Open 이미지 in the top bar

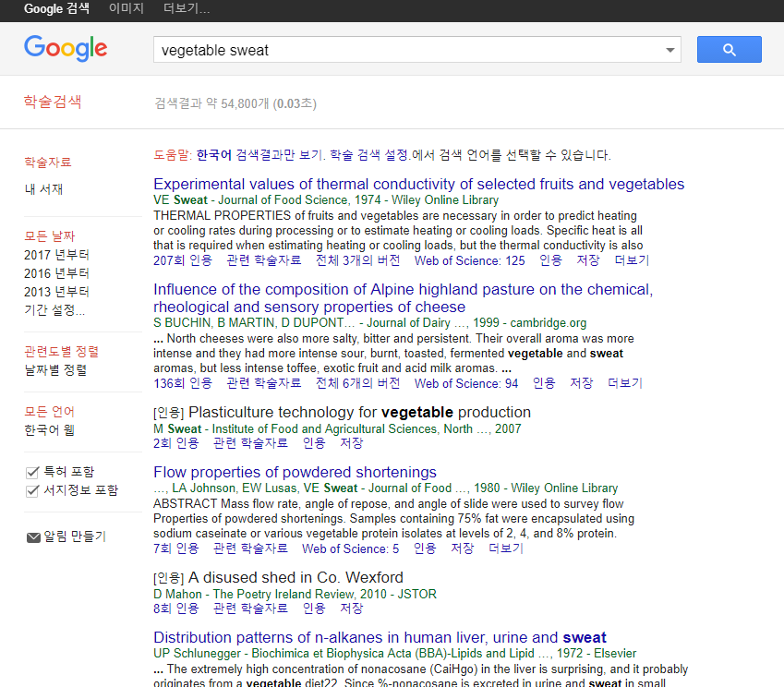pyautogui.click(x=126, y=8)
